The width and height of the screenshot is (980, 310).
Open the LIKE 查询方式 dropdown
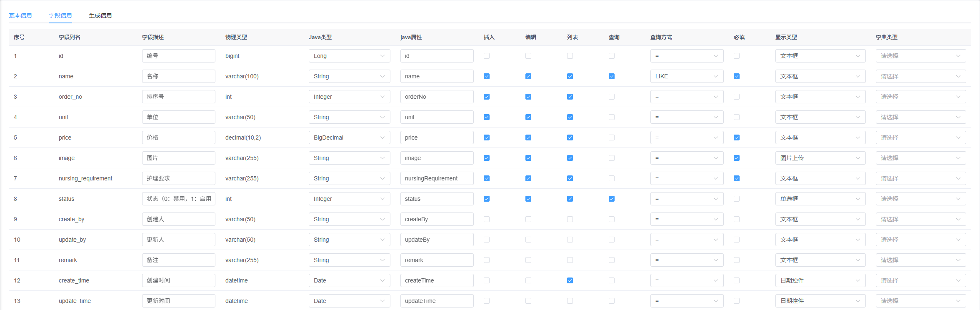tap(687, 76)
